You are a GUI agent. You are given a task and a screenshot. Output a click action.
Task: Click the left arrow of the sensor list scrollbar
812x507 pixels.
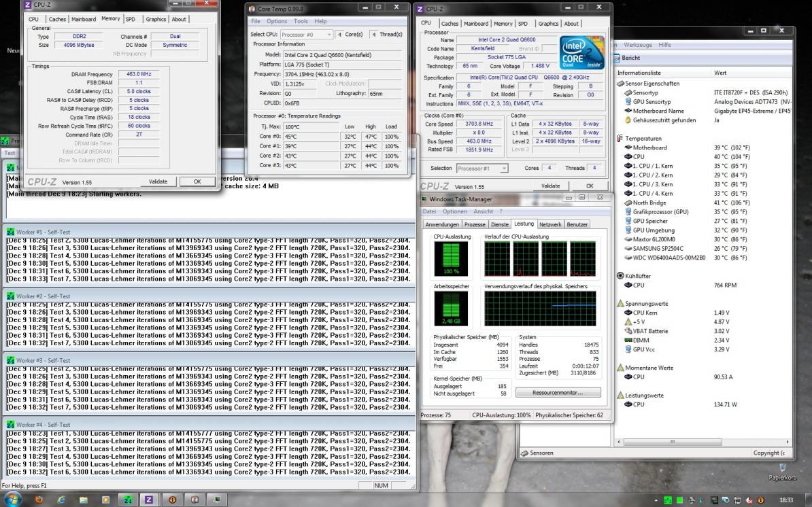(x=620, y=442)
